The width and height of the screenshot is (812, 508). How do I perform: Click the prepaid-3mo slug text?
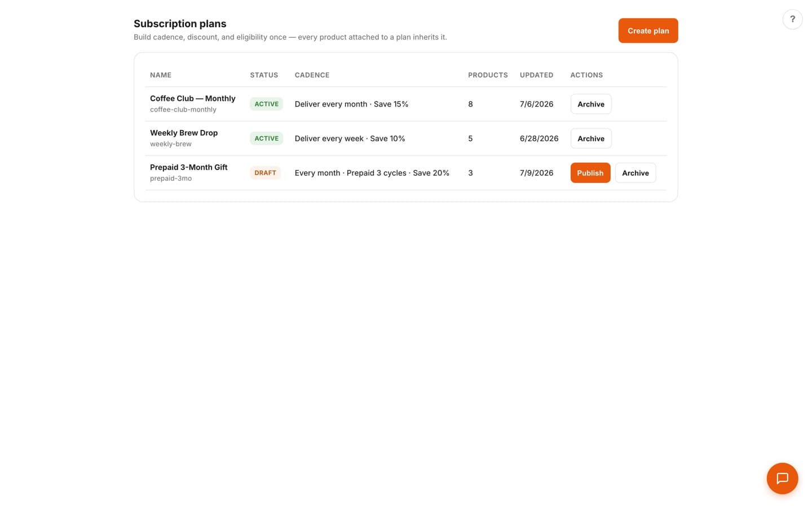[170, 178]
